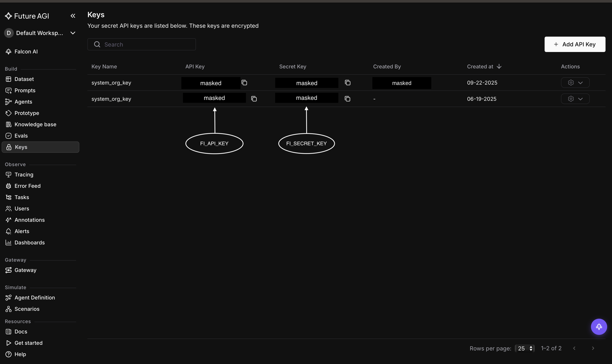Change rows per page dropdown value 25
612x364 pixels.
pos(525,348)
